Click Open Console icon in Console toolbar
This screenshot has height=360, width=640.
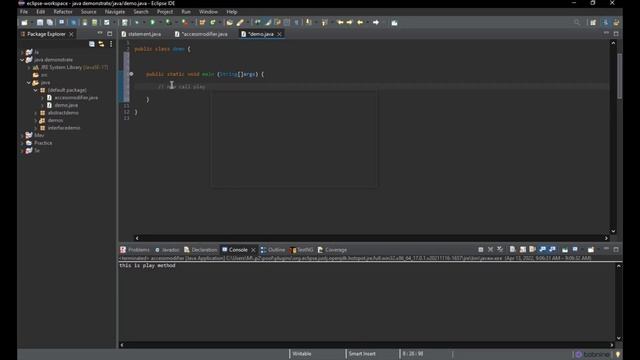[591, 249]
